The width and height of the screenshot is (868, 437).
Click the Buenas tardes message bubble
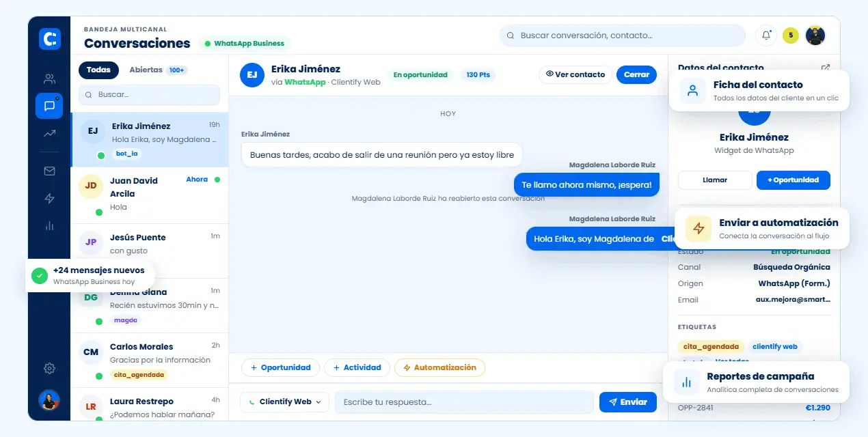[382, 155]
